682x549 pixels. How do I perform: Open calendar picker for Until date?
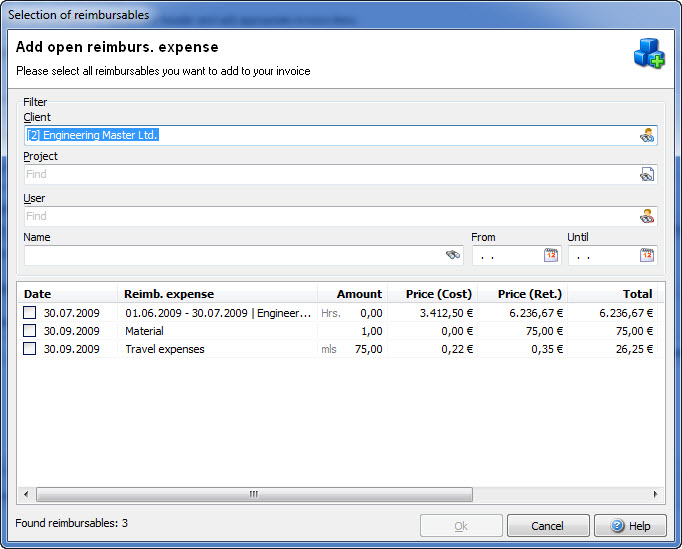[647, 255]
